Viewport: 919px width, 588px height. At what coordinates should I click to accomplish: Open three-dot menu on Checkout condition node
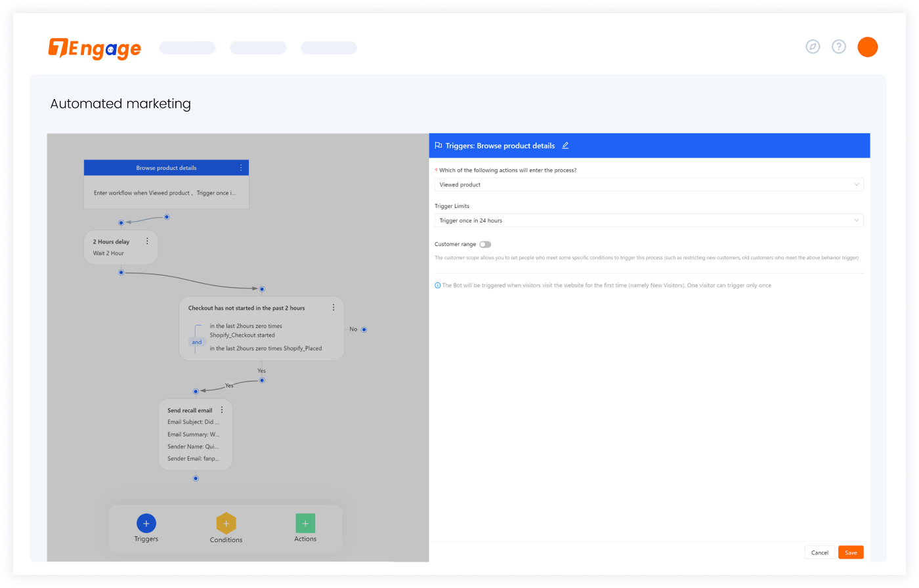click(x=333, y=308)
